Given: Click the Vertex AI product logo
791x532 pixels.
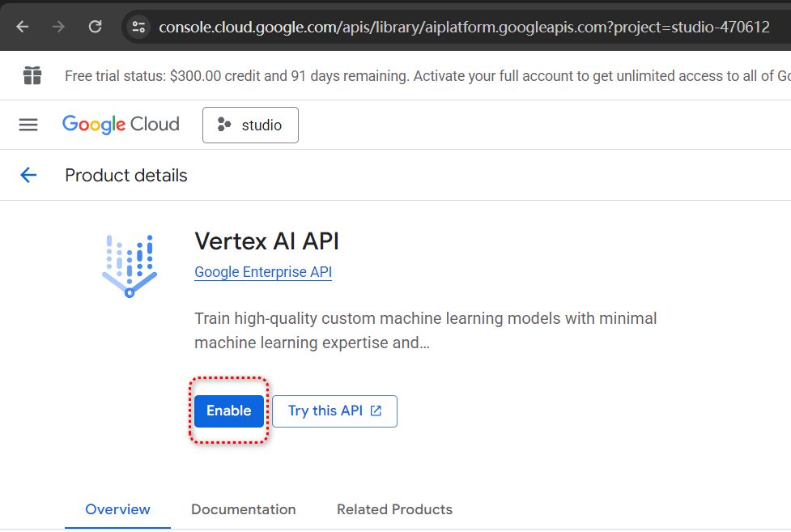Looking at the screenshot, I should tap(130, 266).
